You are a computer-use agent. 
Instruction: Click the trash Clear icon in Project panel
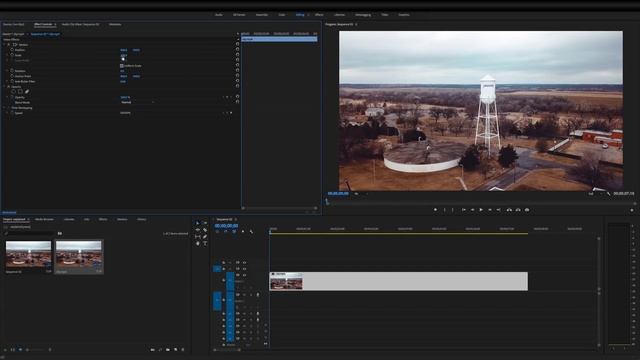(x=183, y=350)
